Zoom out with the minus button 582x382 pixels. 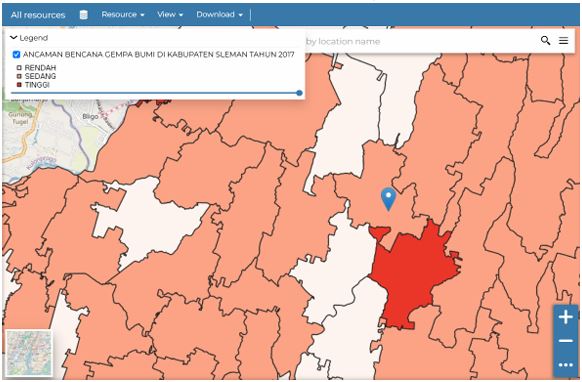coord(566,341)
